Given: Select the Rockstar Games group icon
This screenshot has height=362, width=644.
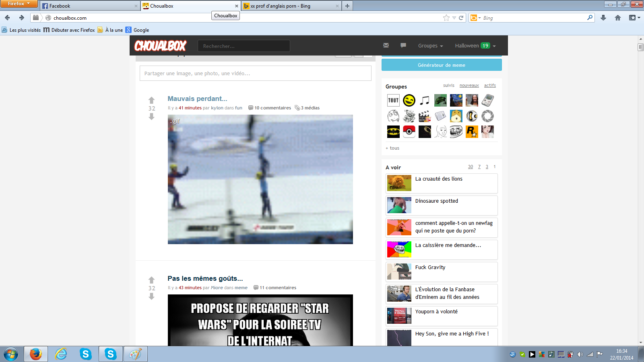Looking at the screenshot, I should coord(472,132).
